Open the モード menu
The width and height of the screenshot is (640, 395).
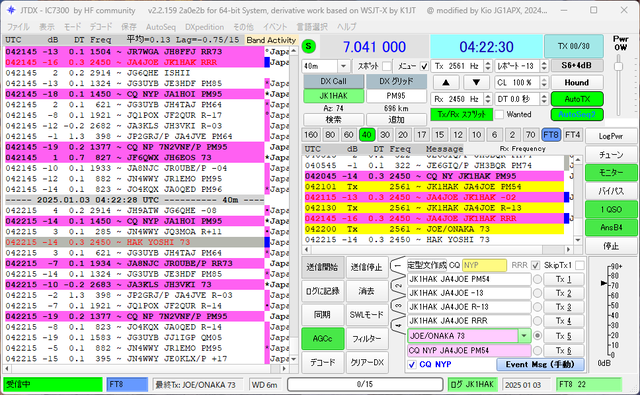click(x=72, y=27)
